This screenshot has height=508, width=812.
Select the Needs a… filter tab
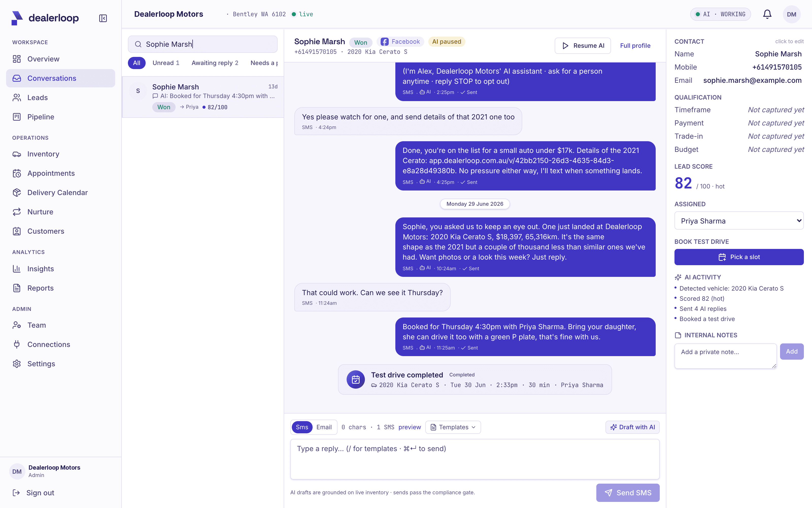click(264, 63)
